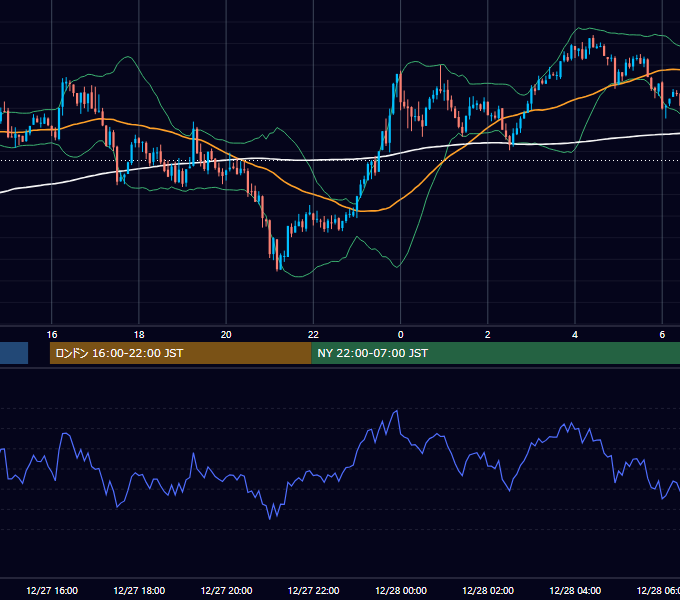This screenshot has width=680, height=600.
Task: Click the 2 hour label on price chart
Action: [x=487, y=335]
